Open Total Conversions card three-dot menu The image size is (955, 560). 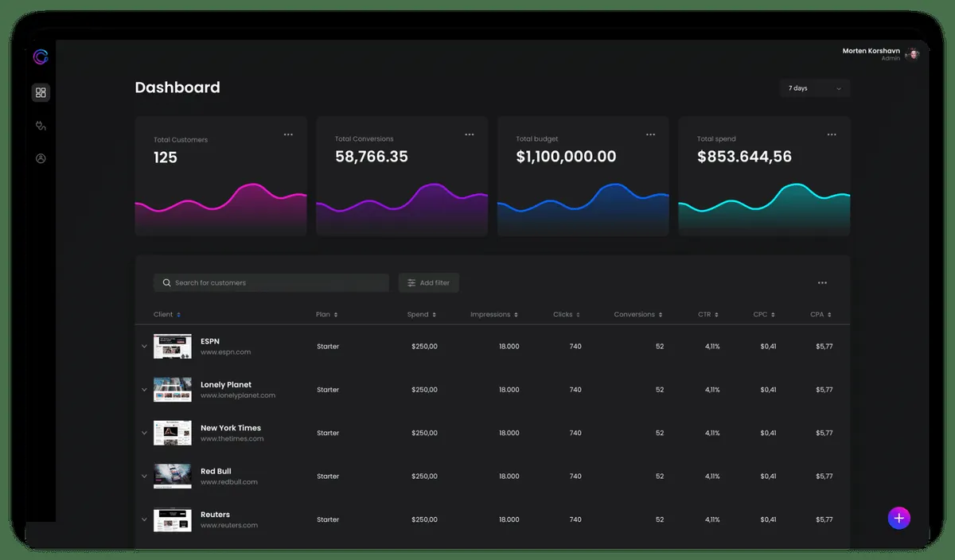470,135
